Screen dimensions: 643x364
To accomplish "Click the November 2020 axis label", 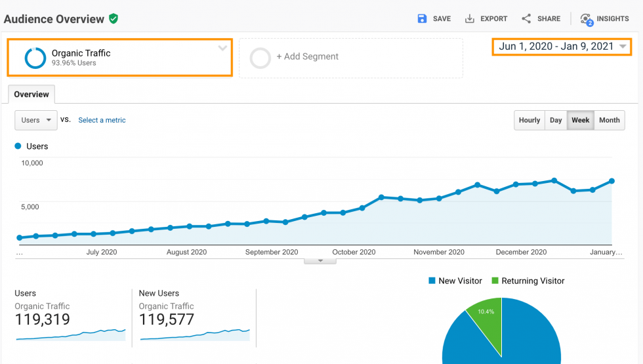I will pyautogui.click(x=439, y=252).
